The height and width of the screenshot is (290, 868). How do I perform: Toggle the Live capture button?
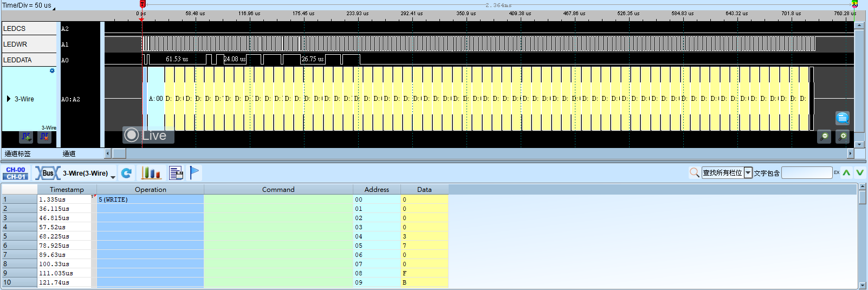(148, 135)
